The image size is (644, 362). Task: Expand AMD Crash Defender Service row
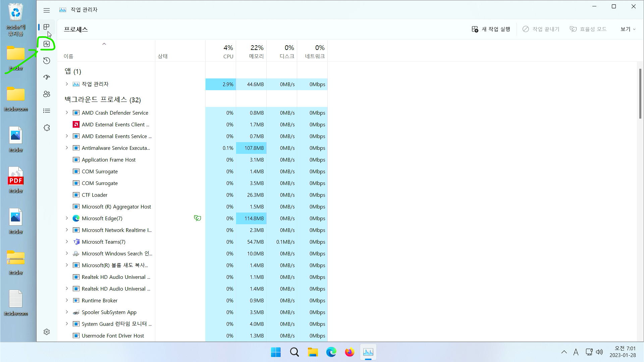pos(67,113)
